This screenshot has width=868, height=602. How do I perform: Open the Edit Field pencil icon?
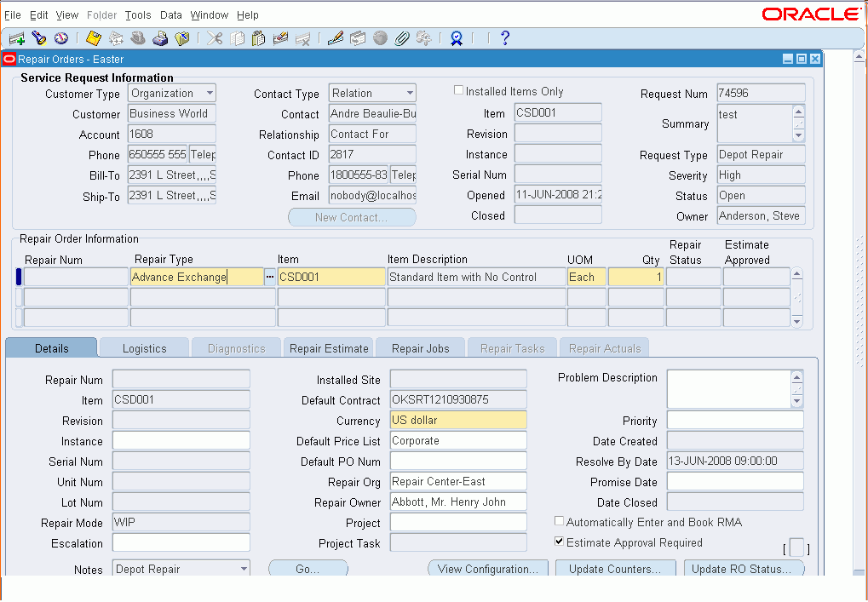pyautogui.click(x=336, y=38)
